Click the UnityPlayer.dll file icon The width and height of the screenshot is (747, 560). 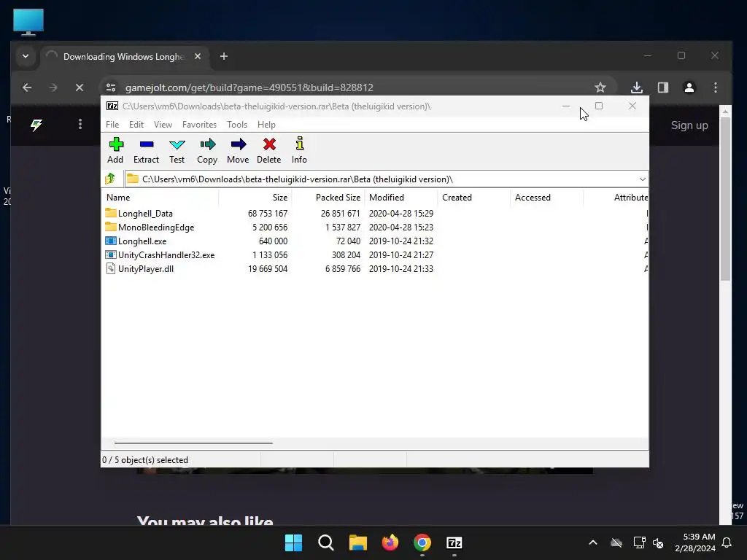coord(111,268)
